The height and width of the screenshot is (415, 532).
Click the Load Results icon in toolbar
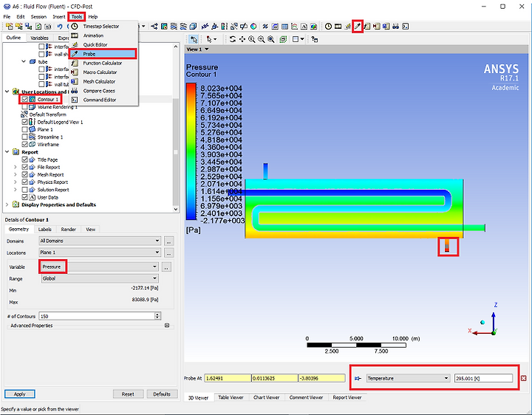point(10,26)
